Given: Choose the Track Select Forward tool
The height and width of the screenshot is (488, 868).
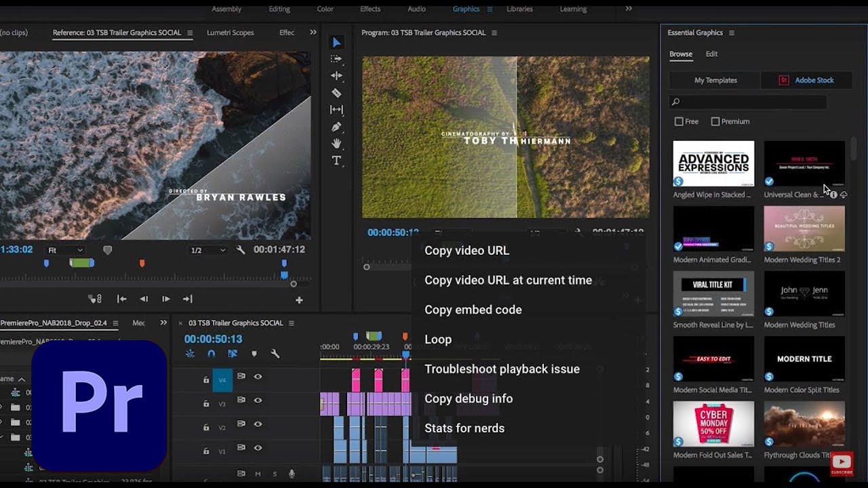Looking at the screenshot, I should pos(337,59).
